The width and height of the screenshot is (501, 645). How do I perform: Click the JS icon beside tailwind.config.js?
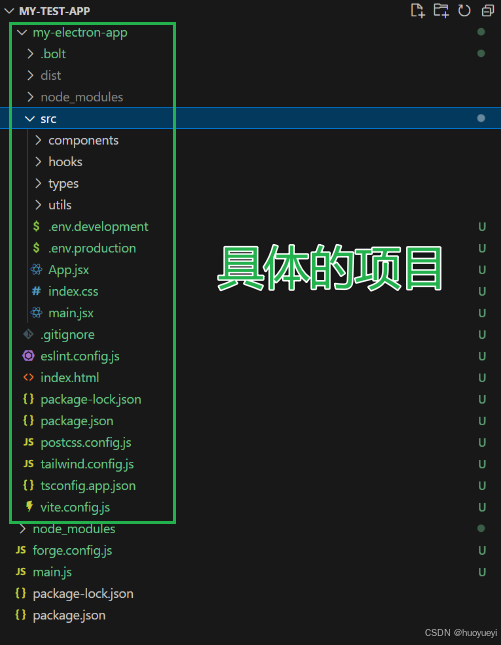(x=28, y=464)
